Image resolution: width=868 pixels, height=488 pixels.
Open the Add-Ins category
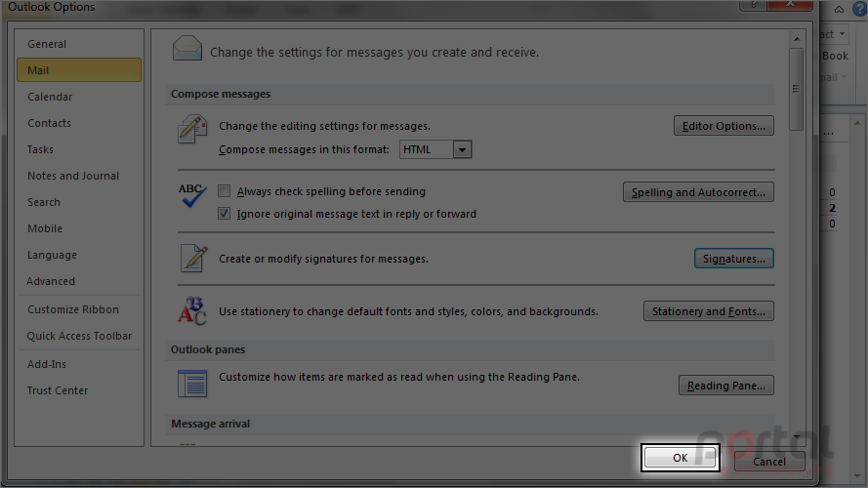[79, 364]
